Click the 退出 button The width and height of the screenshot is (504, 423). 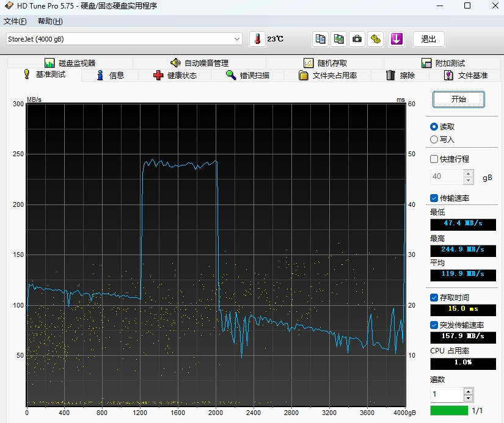428,39
